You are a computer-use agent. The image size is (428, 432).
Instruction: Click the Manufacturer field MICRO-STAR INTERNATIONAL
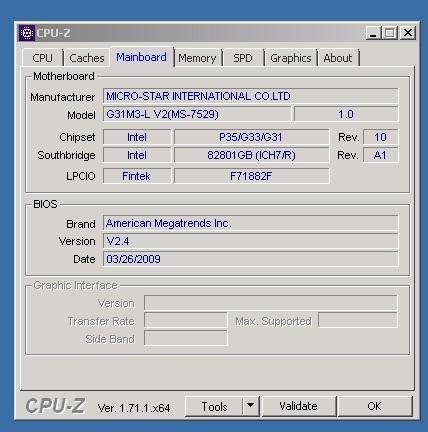[x=251, y=96]
